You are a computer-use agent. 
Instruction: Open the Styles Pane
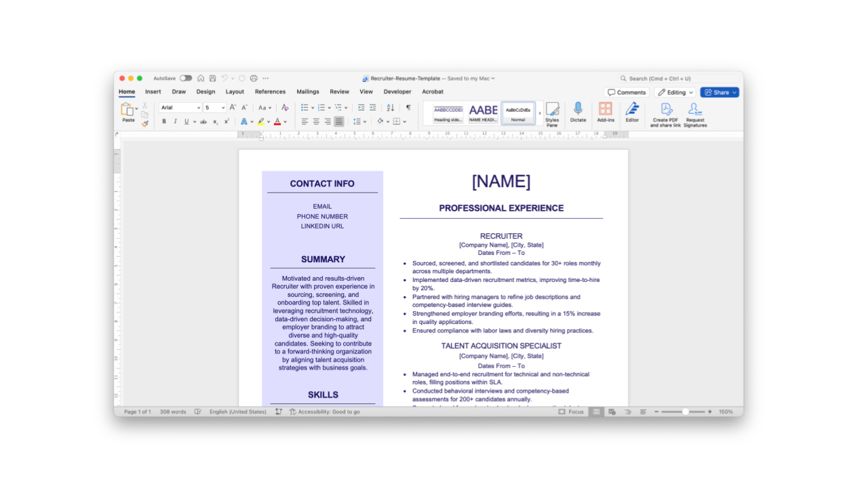pyautogui.click(x=552, y=113)
